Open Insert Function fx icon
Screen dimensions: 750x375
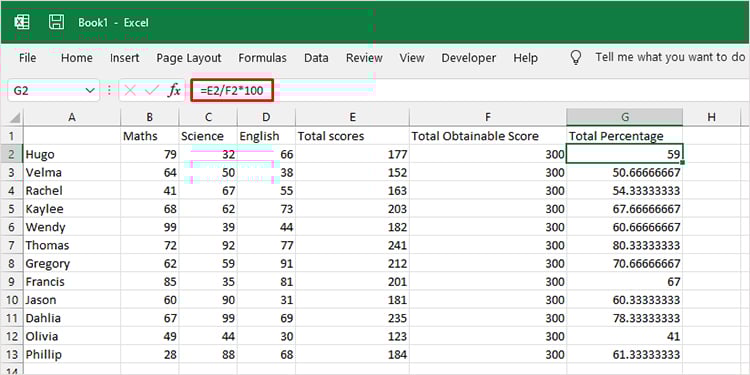click(174, 90)
